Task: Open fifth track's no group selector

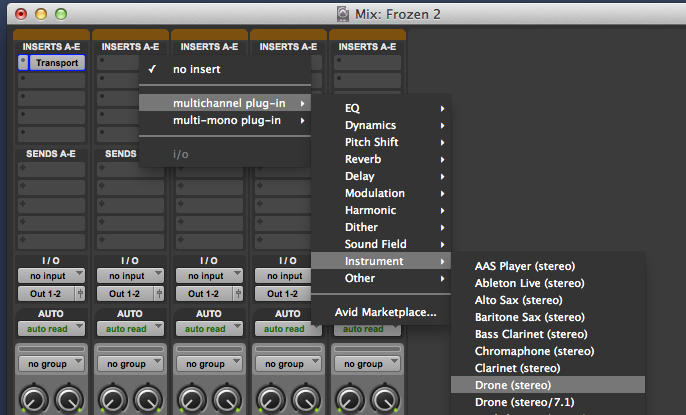Action: tap(367, 364)
